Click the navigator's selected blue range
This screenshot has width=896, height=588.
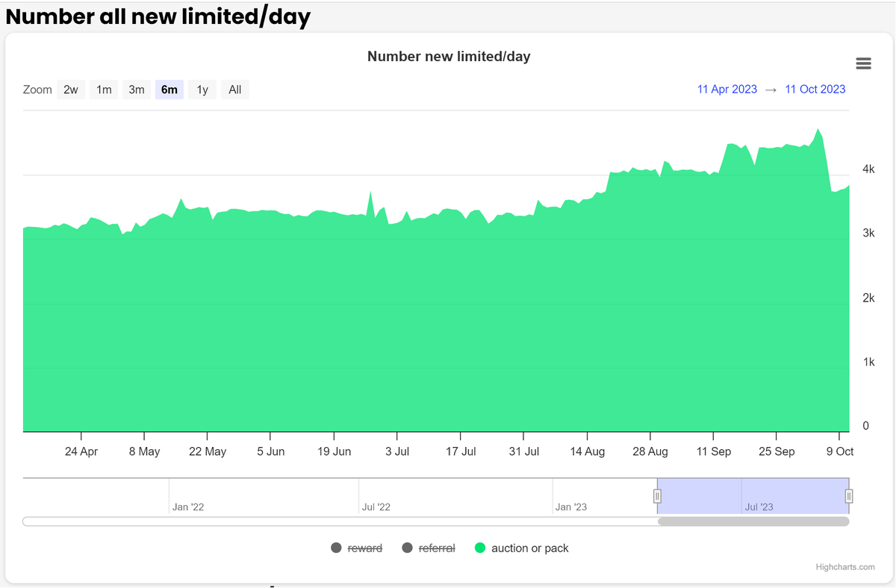coord(753,496)
